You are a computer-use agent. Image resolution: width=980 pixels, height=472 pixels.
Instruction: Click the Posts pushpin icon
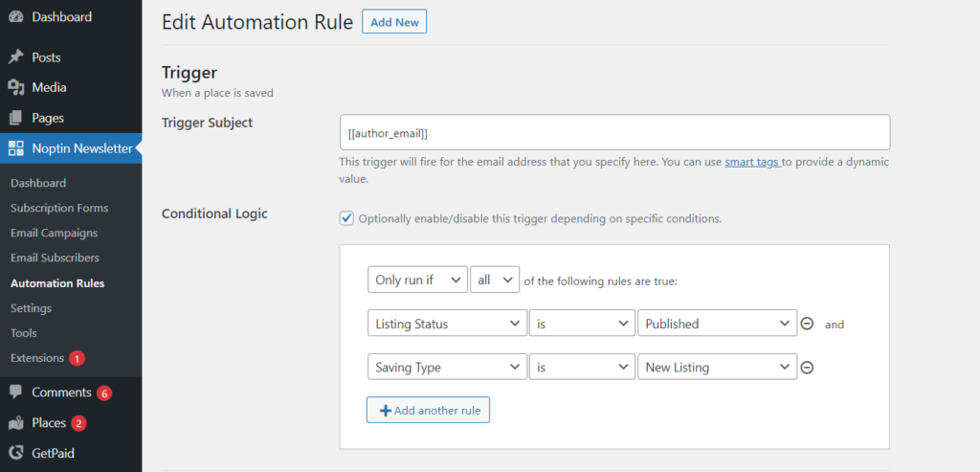(x=15, y=57)
